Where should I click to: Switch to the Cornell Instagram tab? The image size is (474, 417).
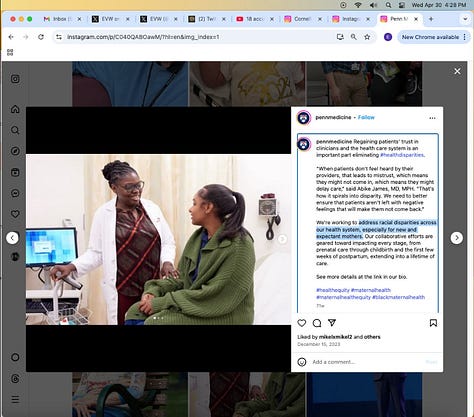click(303, 19)
